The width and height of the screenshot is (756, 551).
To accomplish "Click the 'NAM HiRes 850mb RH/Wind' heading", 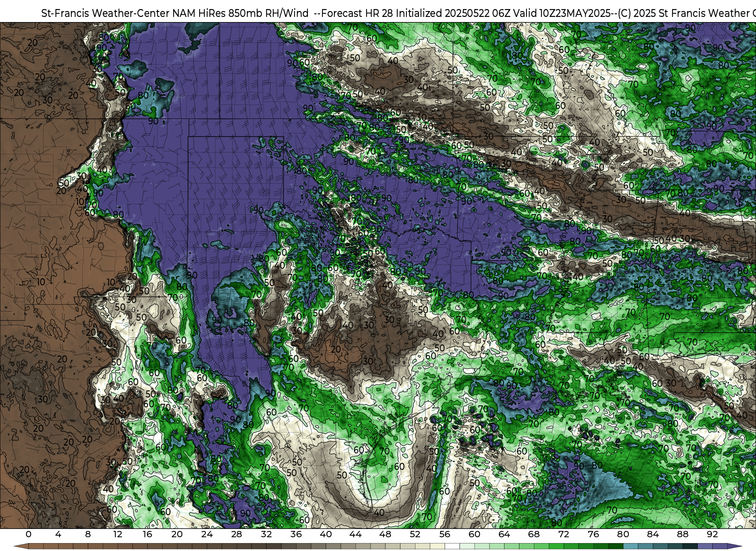I will (x=241, y=13).
